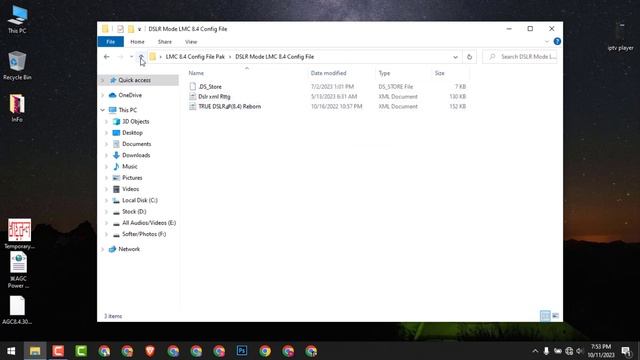Switch to the View ribbon tab
The height and width of the screenshot is (360, 640).
[x=191, y=42]
